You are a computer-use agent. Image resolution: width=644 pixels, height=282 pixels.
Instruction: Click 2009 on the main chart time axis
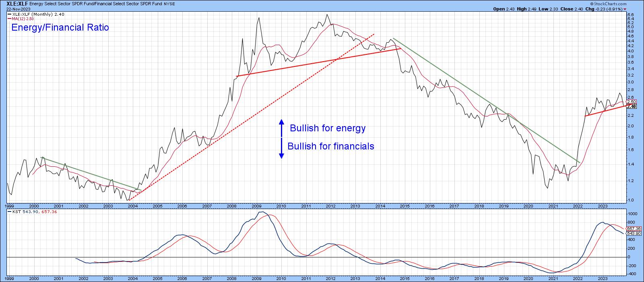256,205
